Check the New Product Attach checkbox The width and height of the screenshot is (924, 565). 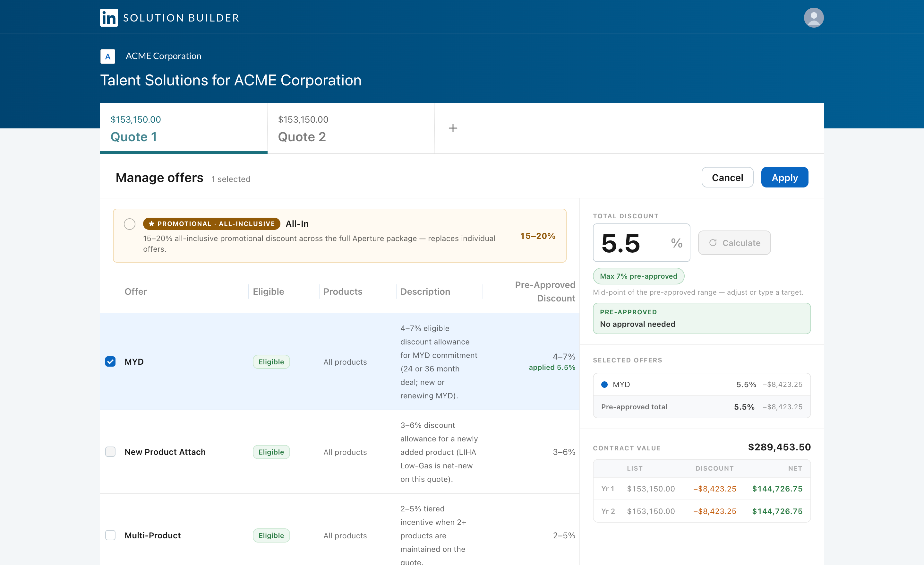pos(110,452)
